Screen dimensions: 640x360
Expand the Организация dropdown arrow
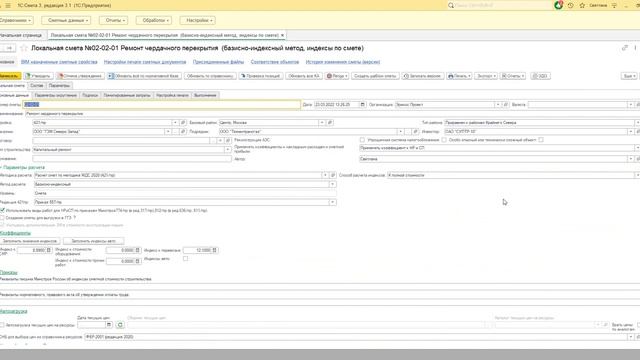click(x=498, y=104)
